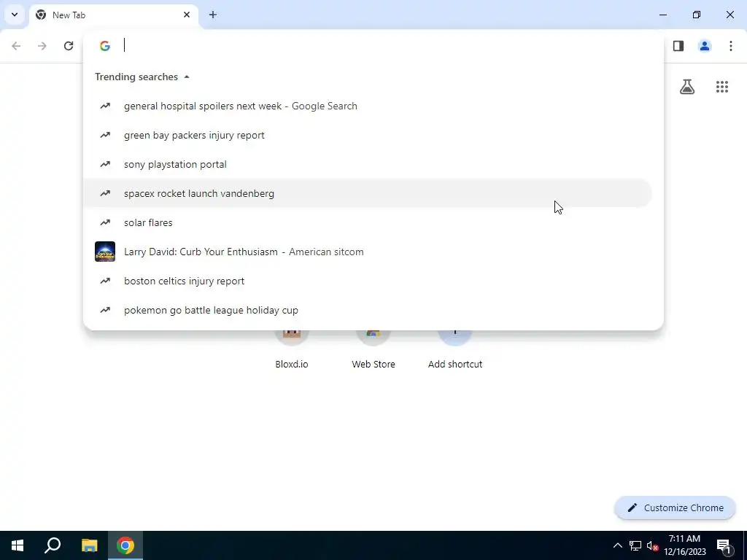Viewport: 747px width, 560px height.
Task: Click trending icon beside boston celtics injury report
Action: tap(105, 281)
